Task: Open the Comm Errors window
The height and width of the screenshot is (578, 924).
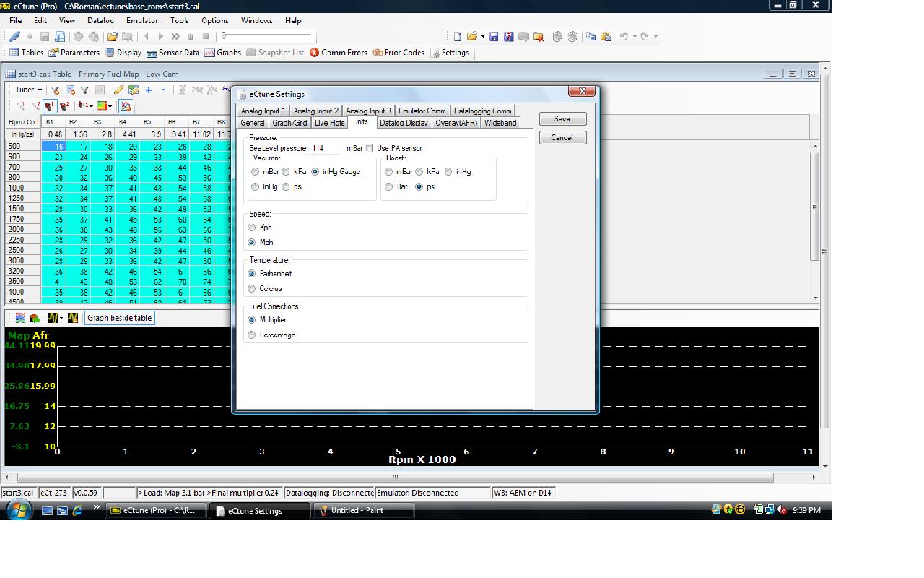Action: (x=339, y=53)
